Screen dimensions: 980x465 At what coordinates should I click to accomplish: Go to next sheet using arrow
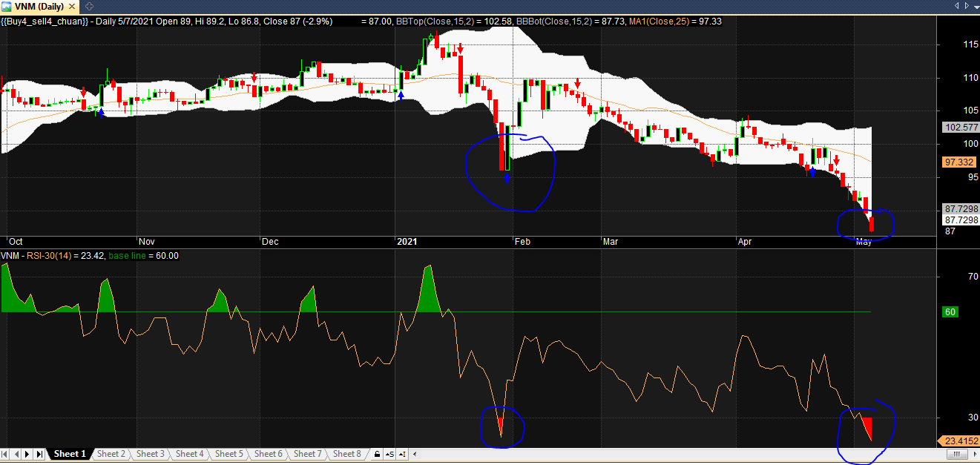pyautogui.click(x=28, y=454)
